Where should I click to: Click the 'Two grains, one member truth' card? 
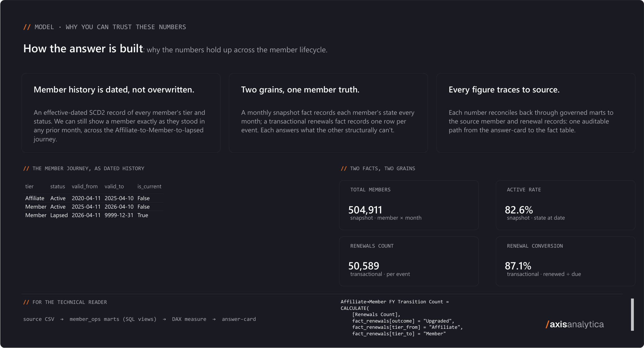coord(328,113)
